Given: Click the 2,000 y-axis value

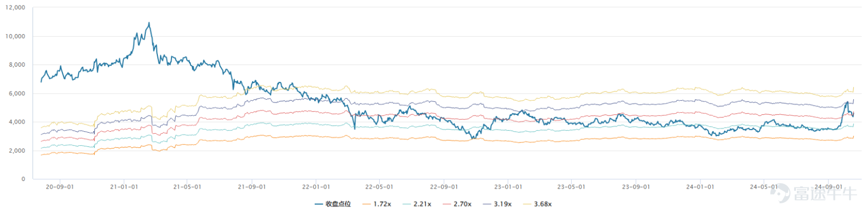Looking at the screenshot, I should click(x=17, y=151).
